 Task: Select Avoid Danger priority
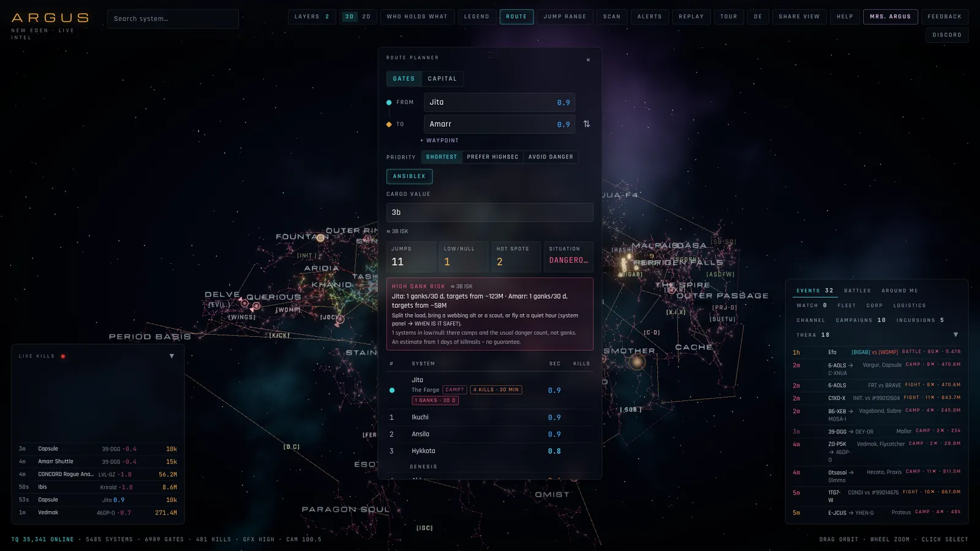[x=551, y=157]
